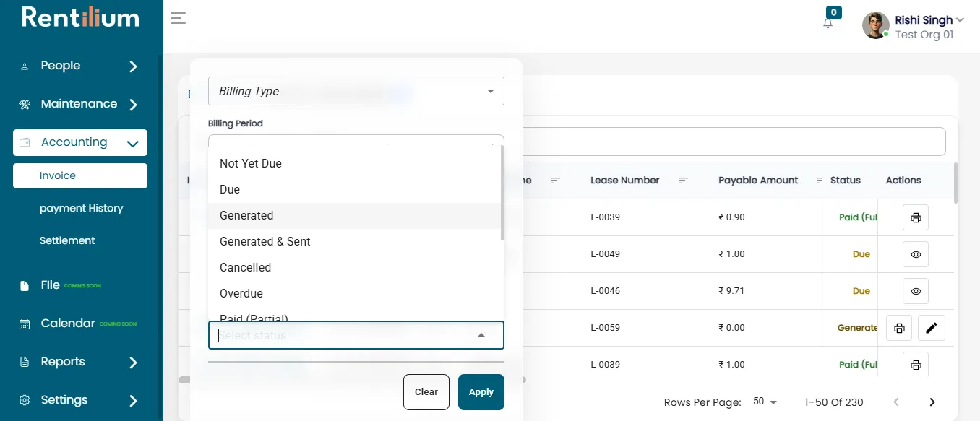Collapse the Accounting menu chevron
Viewport: 980px width, 421px height.
[x=133, y=143]
